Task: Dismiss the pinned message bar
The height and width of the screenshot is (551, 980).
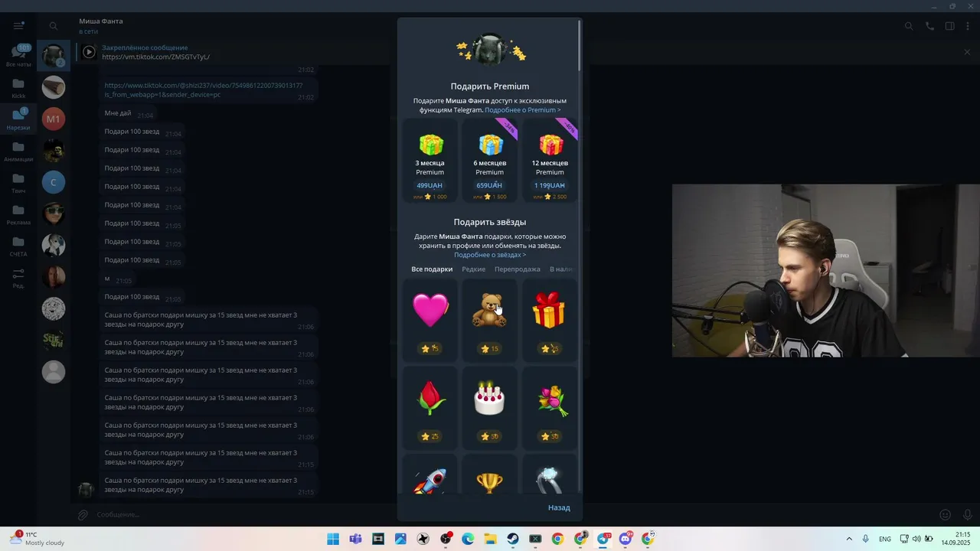Action: pyautogui.click(x=967, y=52)
